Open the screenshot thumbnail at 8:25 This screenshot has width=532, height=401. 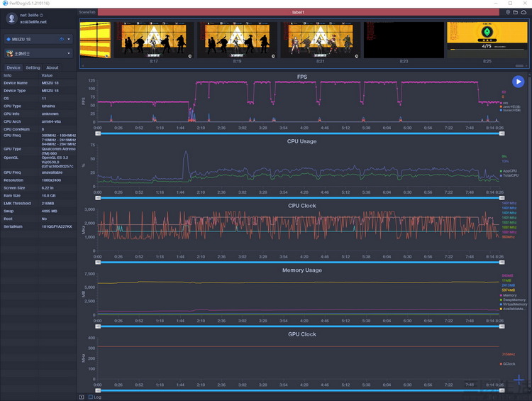pyautogui.click(x=487, y=40)
